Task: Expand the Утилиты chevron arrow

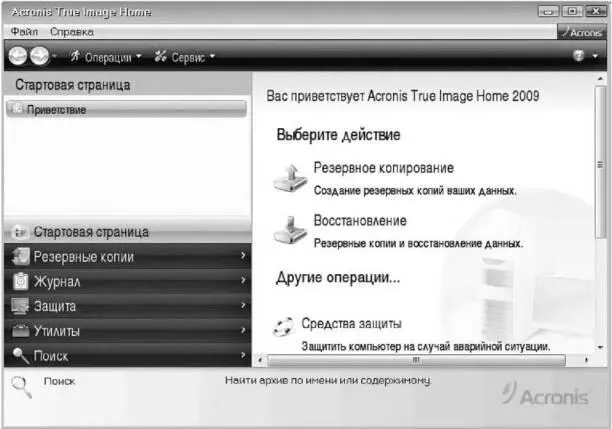Action: [x=243, y=330]
